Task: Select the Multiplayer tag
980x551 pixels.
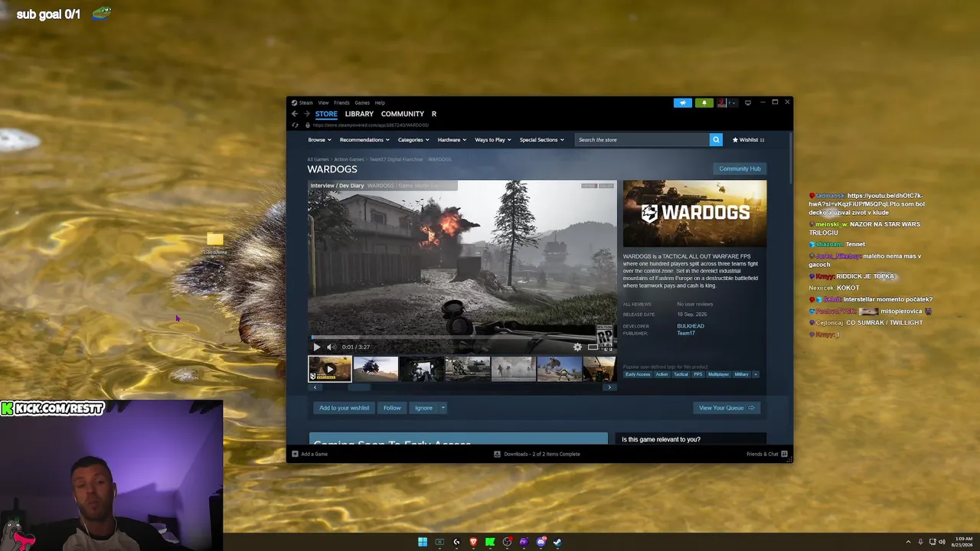Action: click(718, 374)
